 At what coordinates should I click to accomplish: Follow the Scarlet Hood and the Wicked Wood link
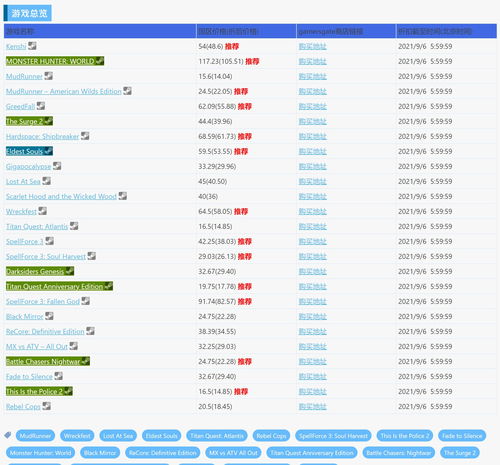[61, 196]
